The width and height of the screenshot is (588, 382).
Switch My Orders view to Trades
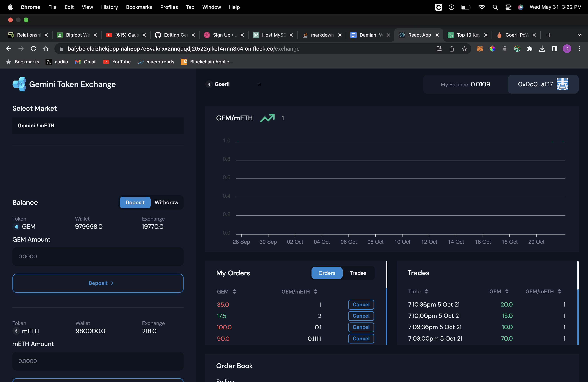click(x=358, y=273)
